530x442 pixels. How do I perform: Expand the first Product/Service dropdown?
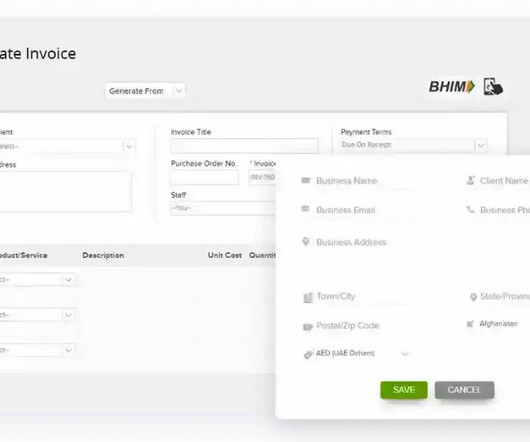click(x=37, y=280)
